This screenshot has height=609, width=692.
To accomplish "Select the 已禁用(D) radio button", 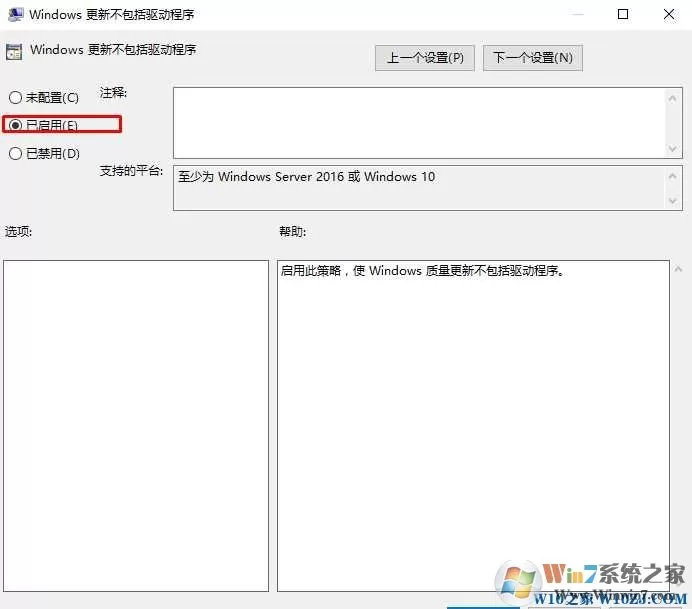I will click(15, 154).
